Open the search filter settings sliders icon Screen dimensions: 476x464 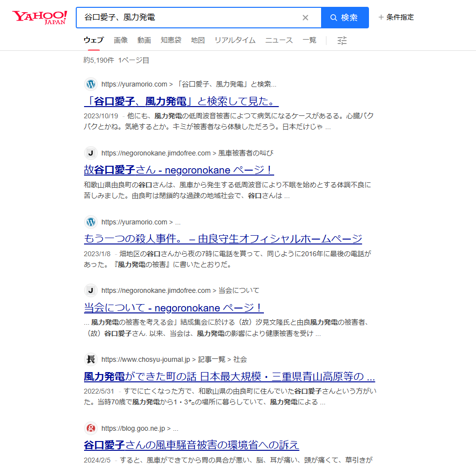tap(342, 41)
